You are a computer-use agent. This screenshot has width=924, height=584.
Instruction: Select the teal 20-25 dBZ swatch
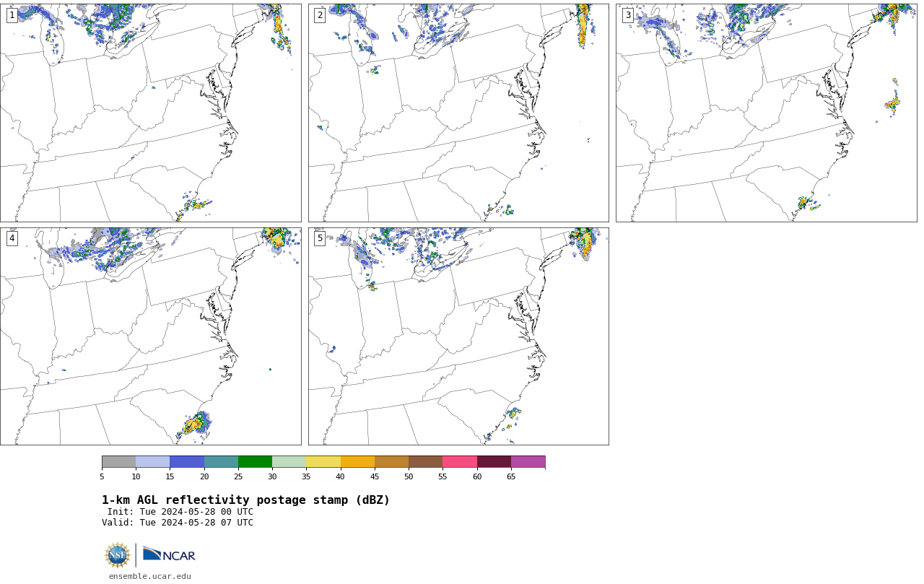click(x=221, y=462)
